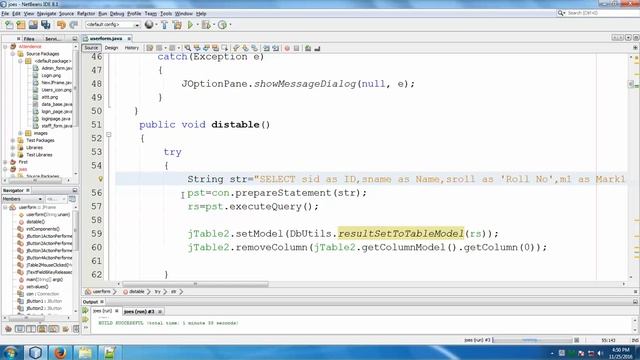Open the Refactor menu

[86, 13]
